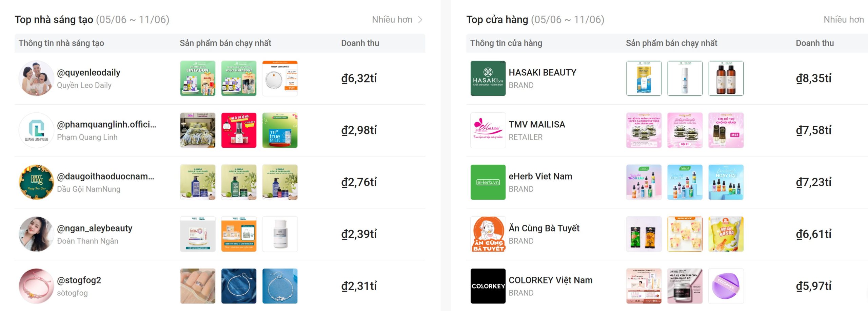This screenshot has width=868, height=311.
Task: Open Quyền Leo Daily creator avatar
Action: pos(36,78)
